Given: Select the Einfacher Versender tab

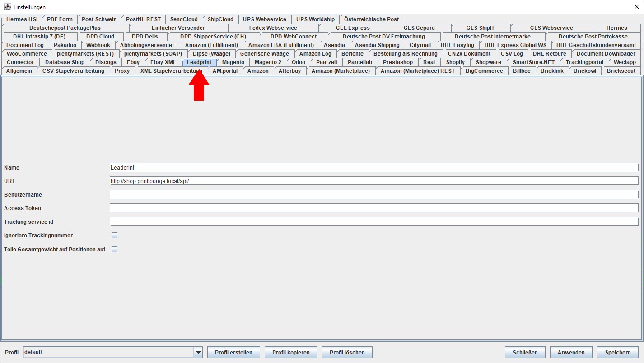Looking at the screenshot, I should (178, 28).
